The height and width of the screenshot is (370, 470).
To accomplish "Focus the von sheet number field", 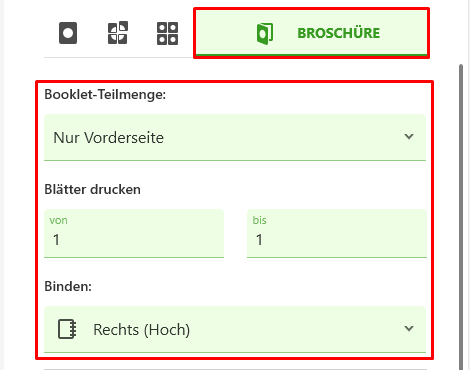I will pyautogui.click(x=134, y=233).
